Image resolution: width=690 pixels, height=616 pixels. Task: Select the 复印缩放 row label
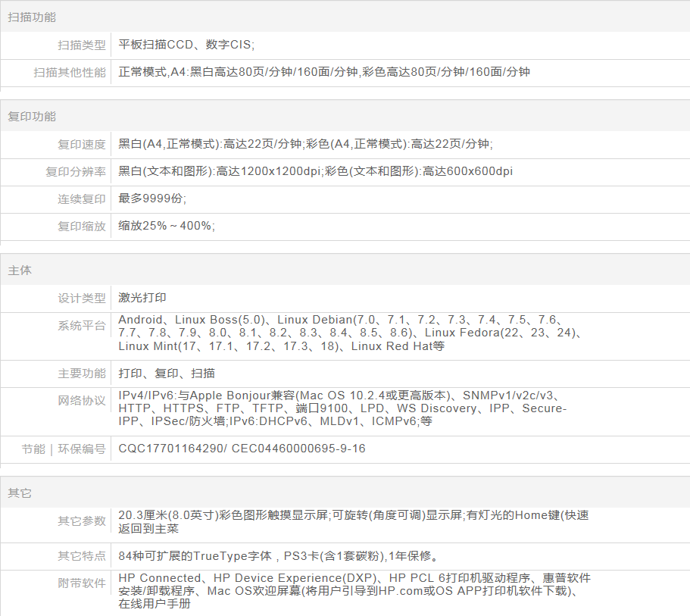[82, 226]
